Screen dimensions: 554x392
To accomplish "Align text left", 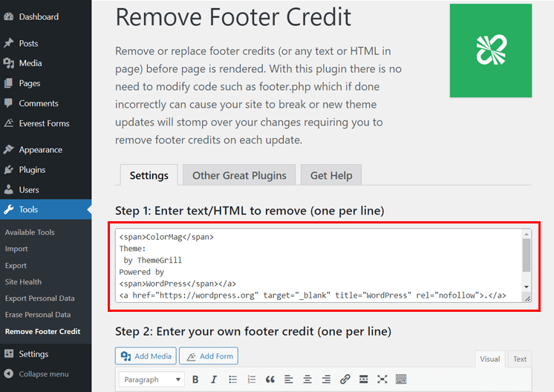I will tap(289, 379).
